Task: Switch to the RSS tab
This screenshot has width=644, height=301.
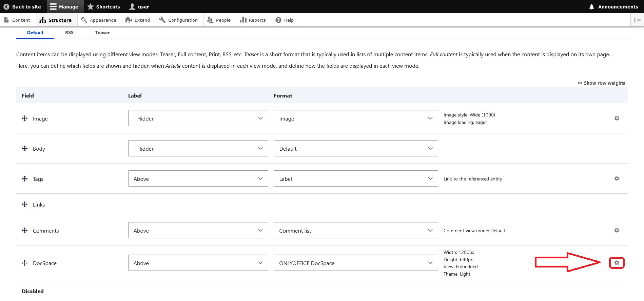Action: click(69, 33)
